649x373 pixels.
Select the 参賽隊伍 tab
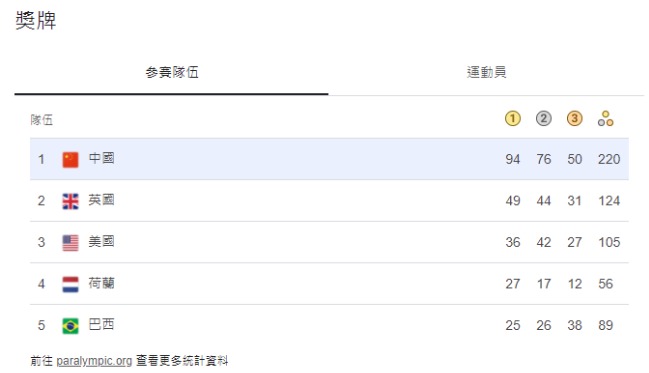[171, 72]
